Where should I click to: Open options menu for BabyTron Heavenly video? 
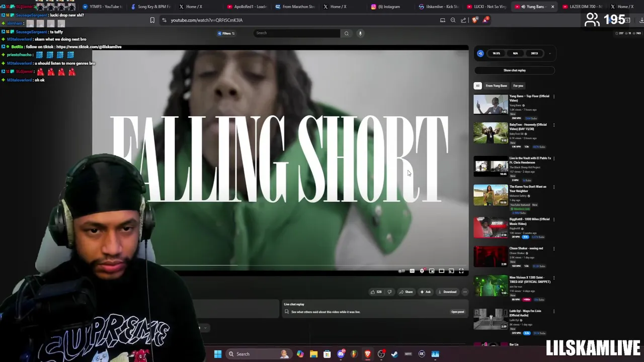point(554,125)
